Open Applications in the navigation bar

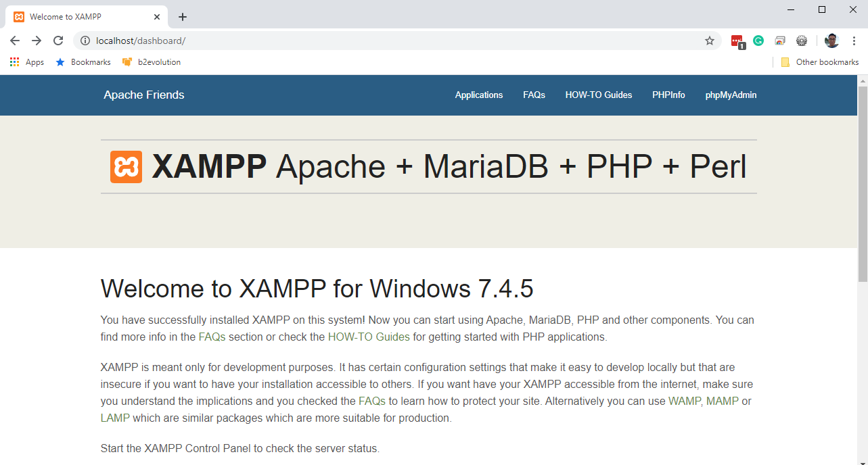(479, 95)
